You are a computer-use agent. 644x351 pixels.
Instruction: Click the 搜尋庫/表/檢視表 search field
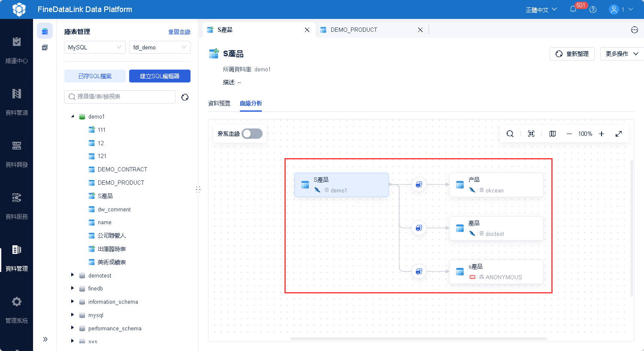coord(120,97)
